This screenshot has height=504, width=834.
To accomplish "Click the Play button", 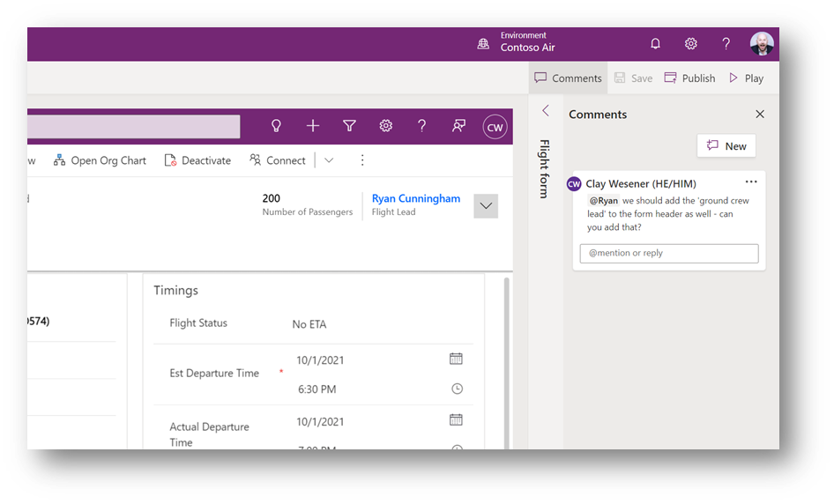I will (x=746, y=78).
